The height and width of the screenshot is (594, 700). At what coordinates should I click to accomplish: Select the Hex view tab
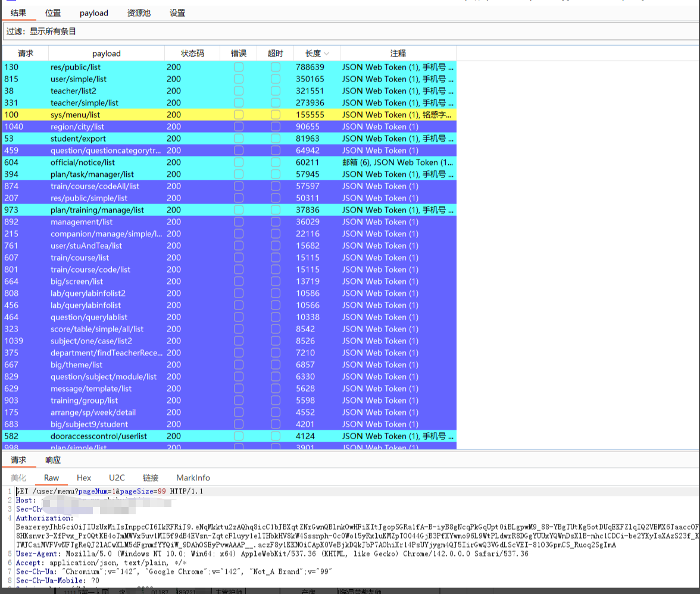pyautogui.click(x=84, y=477)
